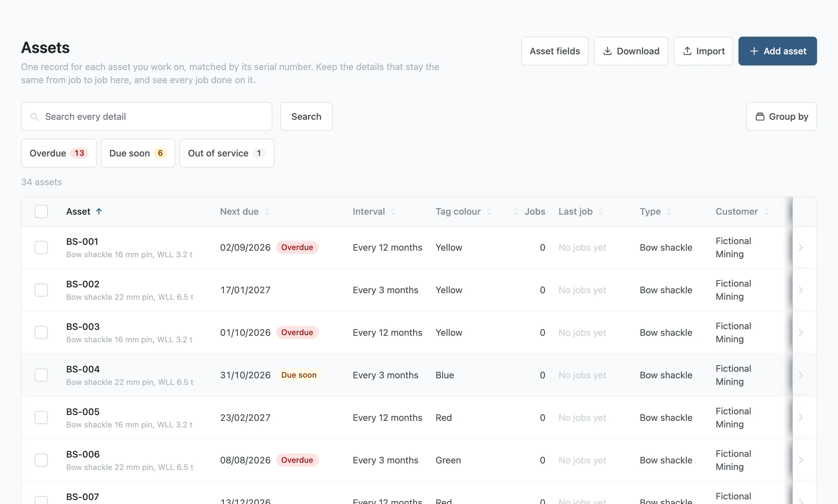This screenshot has height=504, width=838.
Task: Click the BS-005 asset name
Action: (83, 412)
